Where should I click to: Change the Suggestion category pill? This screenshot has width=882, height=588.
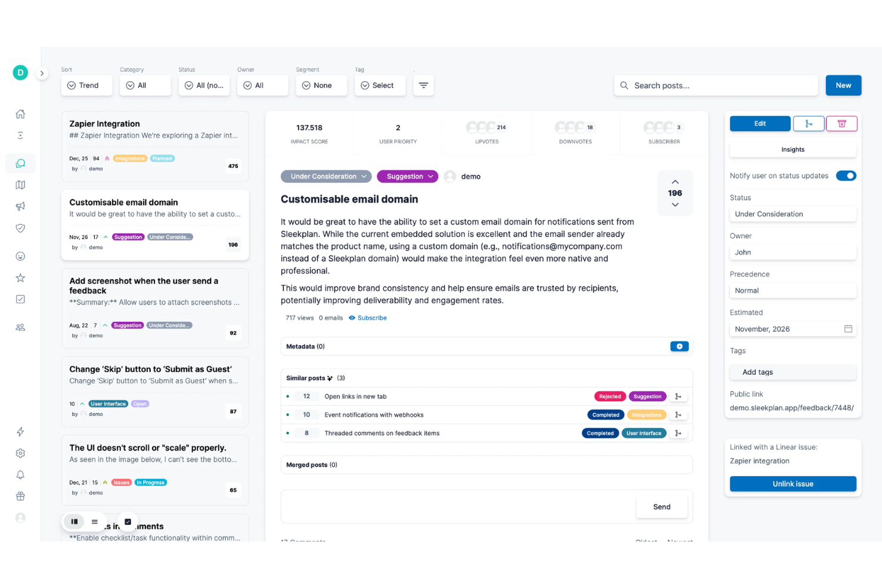(x=408, y=176)
